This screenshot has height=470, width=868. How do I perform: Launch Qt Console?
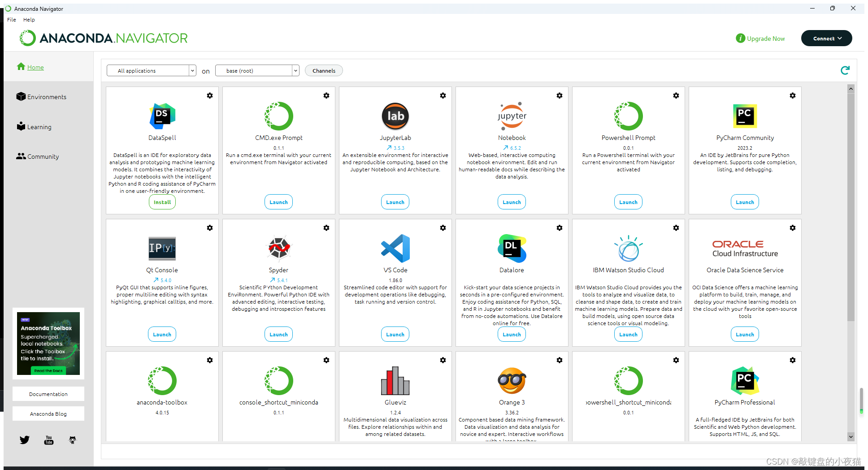click(162, 335)
